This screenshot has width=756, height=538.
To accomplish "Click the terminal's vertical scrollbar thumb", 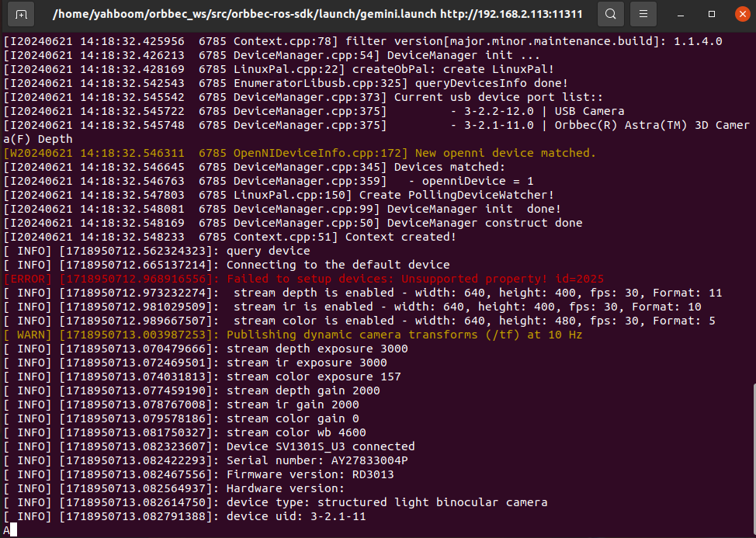I will point(754,460).
